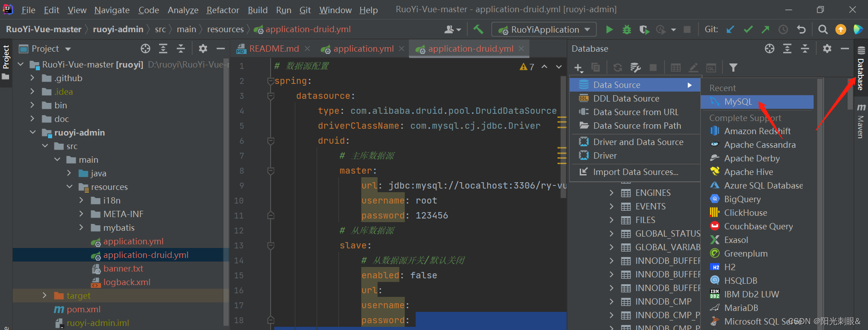Open Database panel settings gear

coord(827,49)
